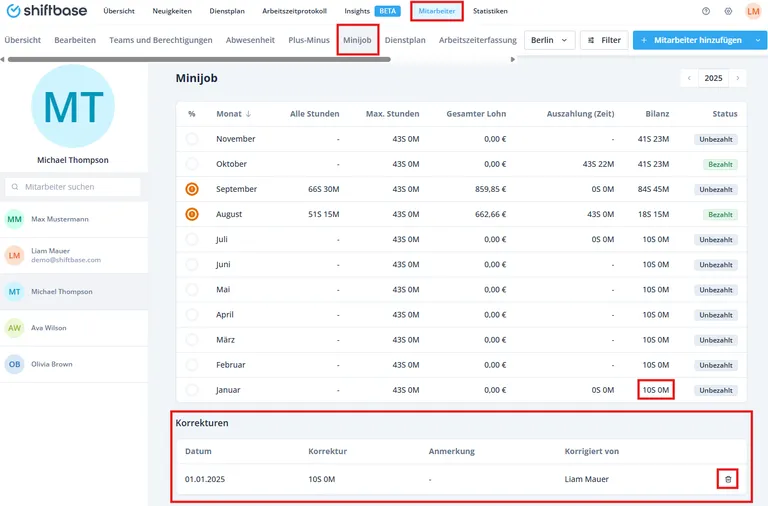
Task: Open the help question mark icon
Action: 706,11
